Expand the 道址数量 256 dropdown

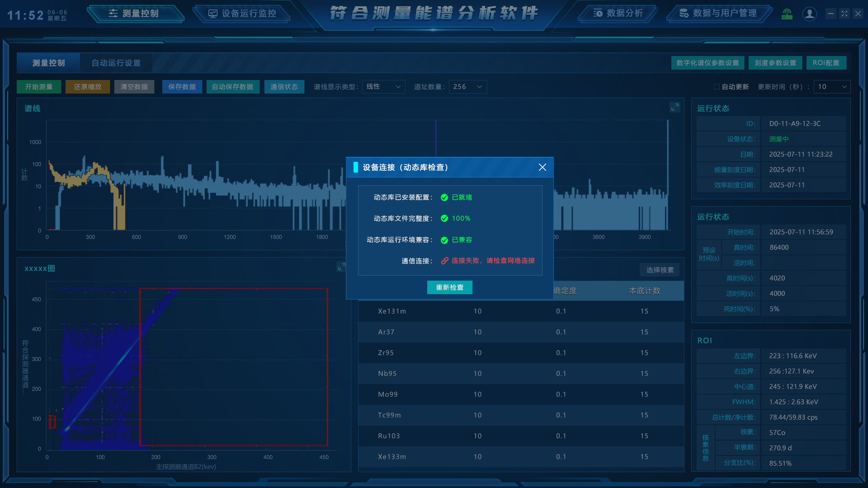(468, 87)
